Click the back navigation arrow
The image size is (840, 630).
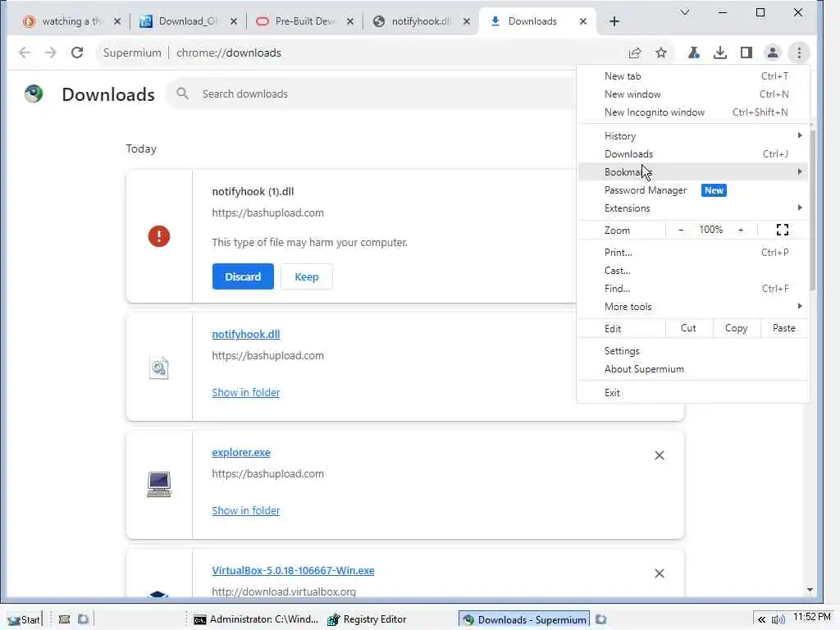point(24,52)
